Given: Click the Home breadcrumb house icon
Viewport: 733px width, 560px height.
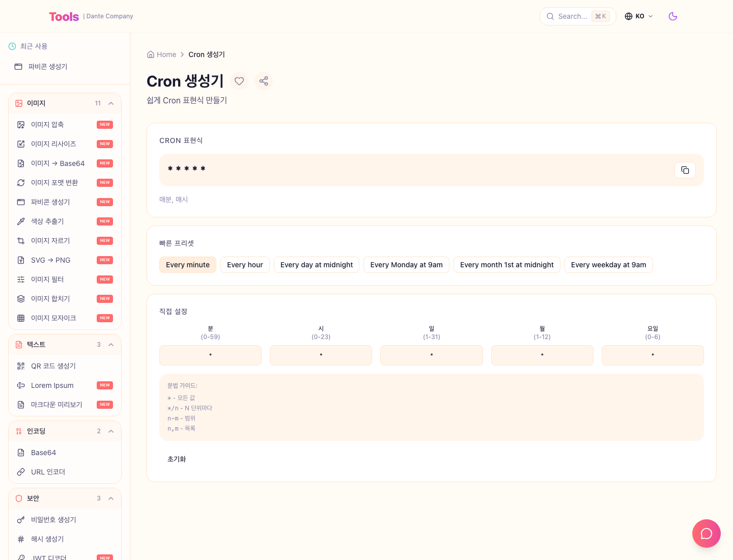Looking at the screenshot, I should tap(151, 54).
